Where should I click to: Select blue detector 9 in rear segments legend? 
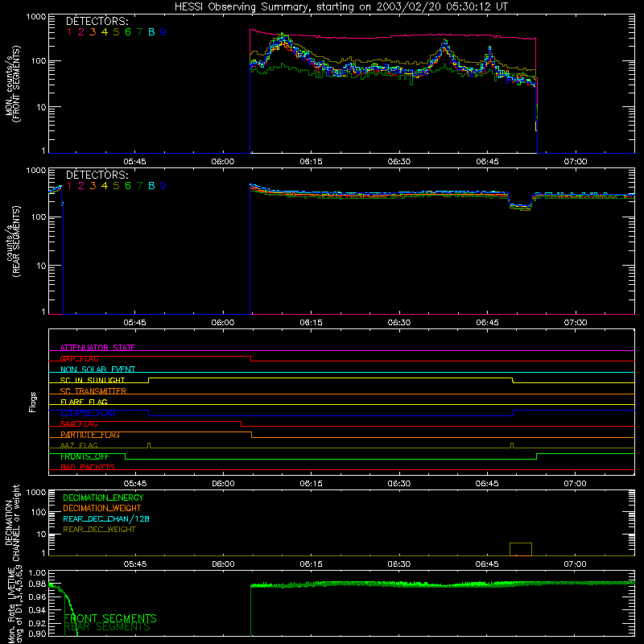click(x=163, y=186)
